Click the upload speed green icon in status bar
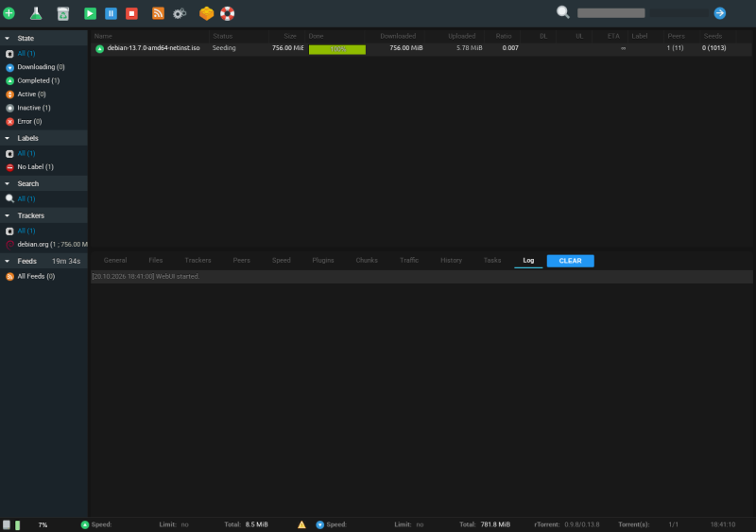The image size is (756, 532). tap(85, 524)
